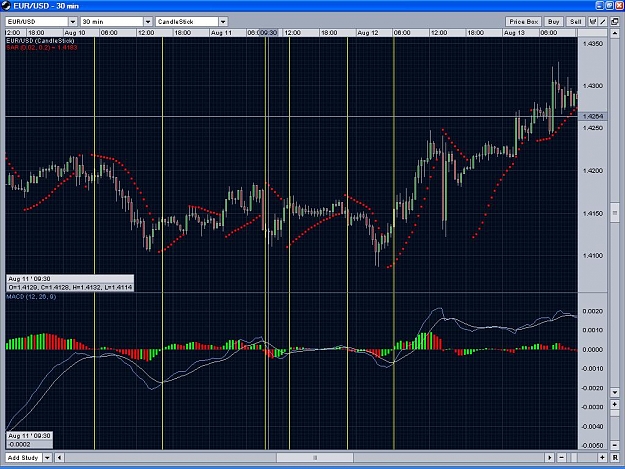
Task: Click the horizontal zoom in plus button
Action: point(602,457)
